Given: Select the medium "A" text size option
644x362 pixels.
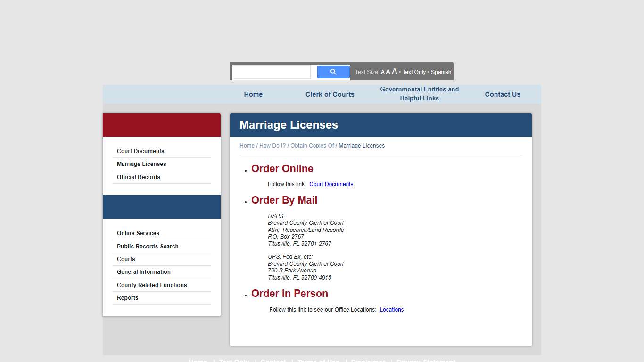Looking at the screenshot, I should click(x=388, y=71).
